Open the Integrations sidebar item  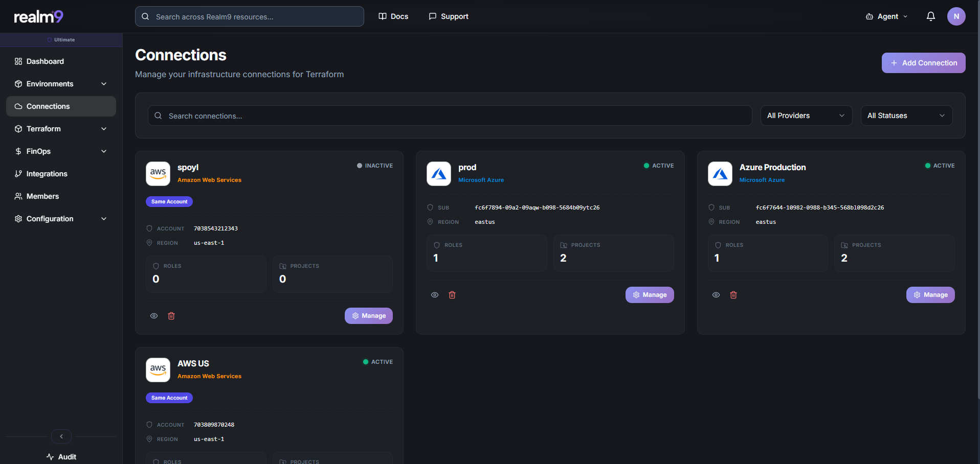tap(47, 174)
